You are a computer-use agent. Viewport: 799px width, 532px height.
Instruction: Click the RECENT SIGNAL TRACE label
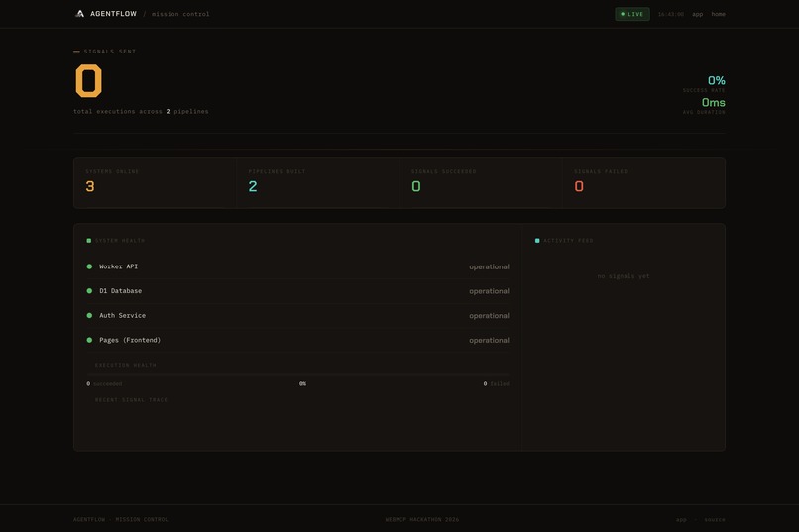point(131,400)
